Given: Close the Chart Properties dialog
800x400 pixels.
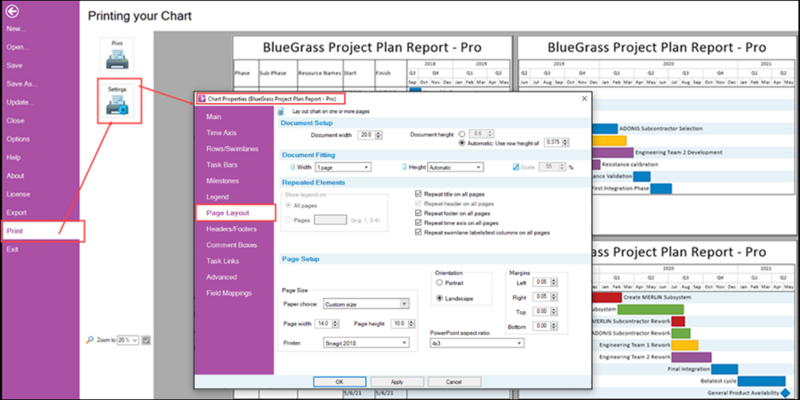Looking at the screenshot, I should [584, 99].
